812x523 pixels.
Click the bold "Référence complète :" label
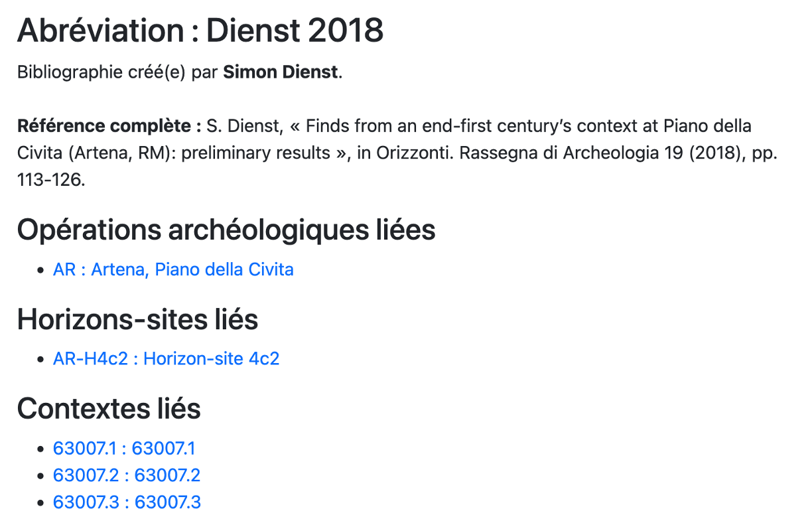[x=109, y=126]
